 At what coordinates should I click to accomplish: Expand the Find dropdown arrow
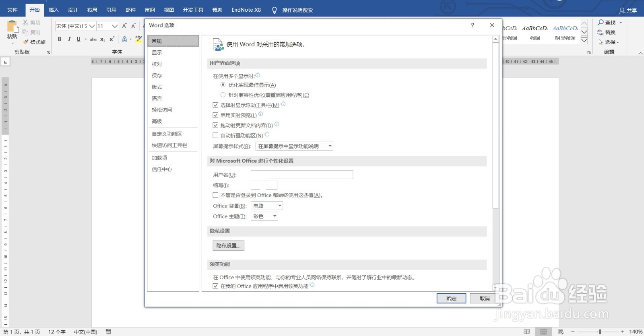click(x=621, y=23)
